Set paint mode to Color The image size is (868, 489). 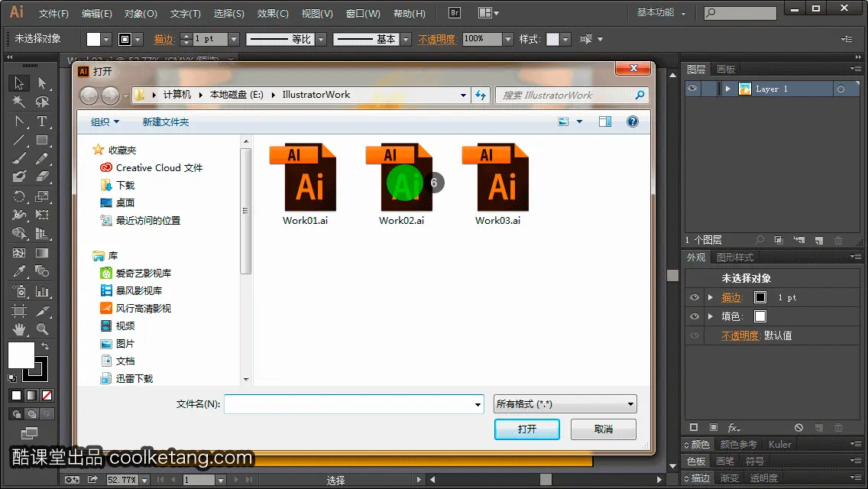pos(16,396)
